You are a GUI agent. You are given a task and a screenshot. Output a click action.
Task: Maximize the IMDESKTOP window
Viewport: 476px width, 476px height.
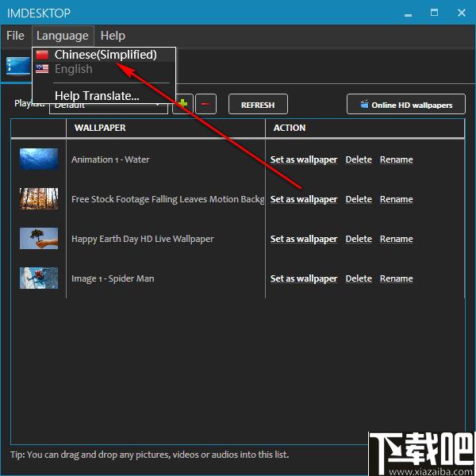click(x=434, y=13)
